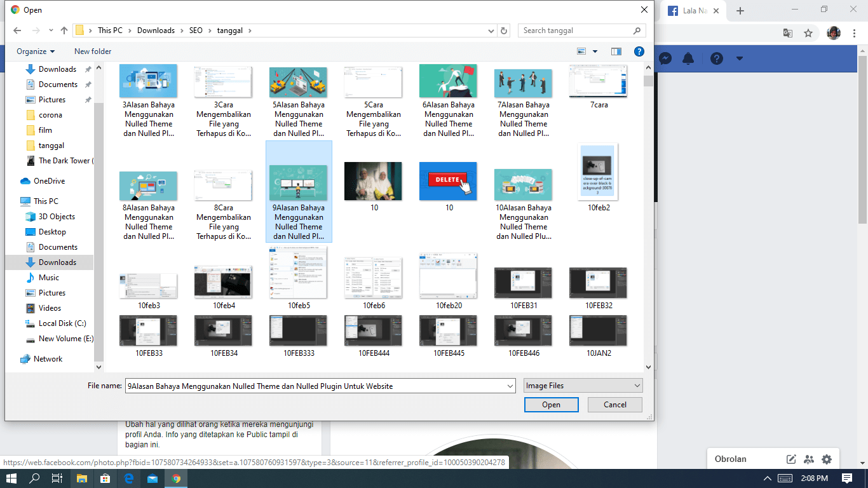Open the file dialog Help icon
The width and height of the screenshot is (868, 488).
pyautogui.click(x=639, y=51)
